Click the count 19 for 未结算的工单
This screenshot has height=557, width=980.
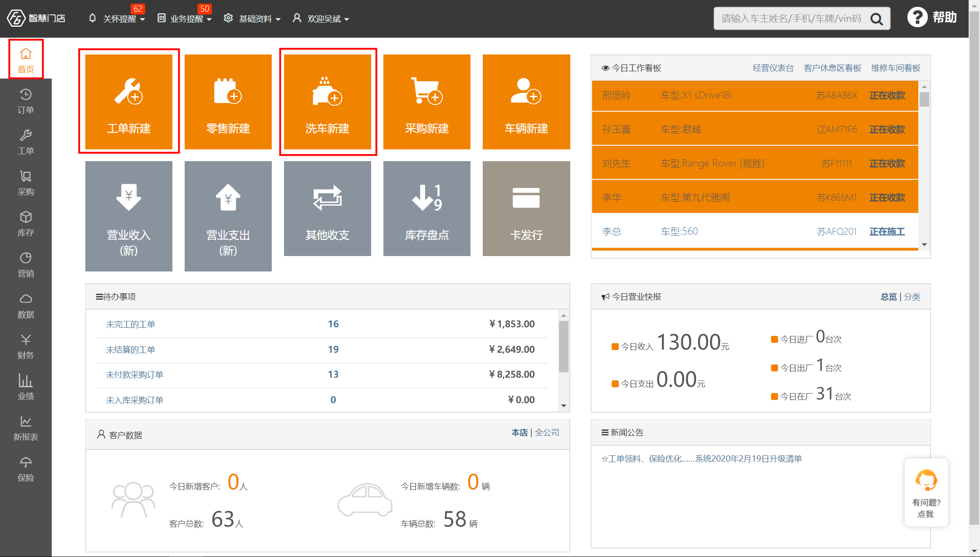333,350
